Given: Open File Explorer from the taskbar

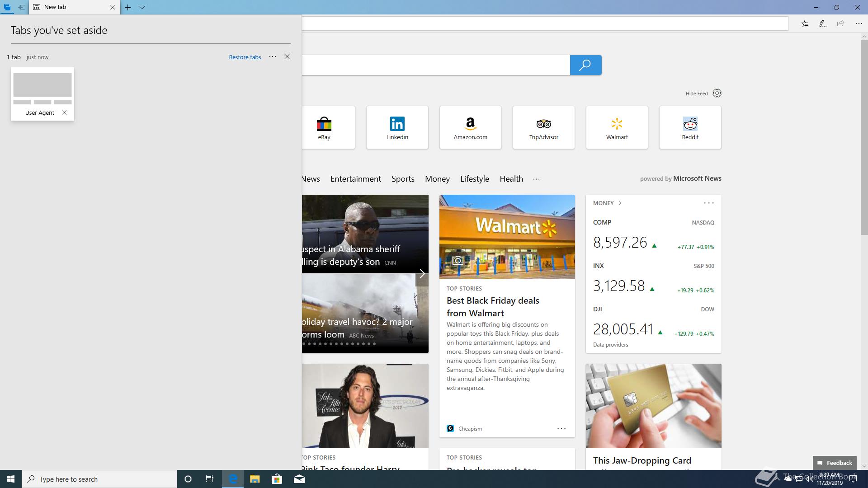Looking at the screenshot, I should pos(255,479).
